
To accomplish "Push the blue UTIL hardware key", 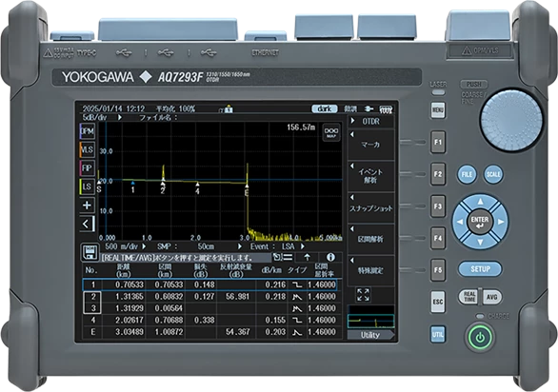I will point(438,334).
